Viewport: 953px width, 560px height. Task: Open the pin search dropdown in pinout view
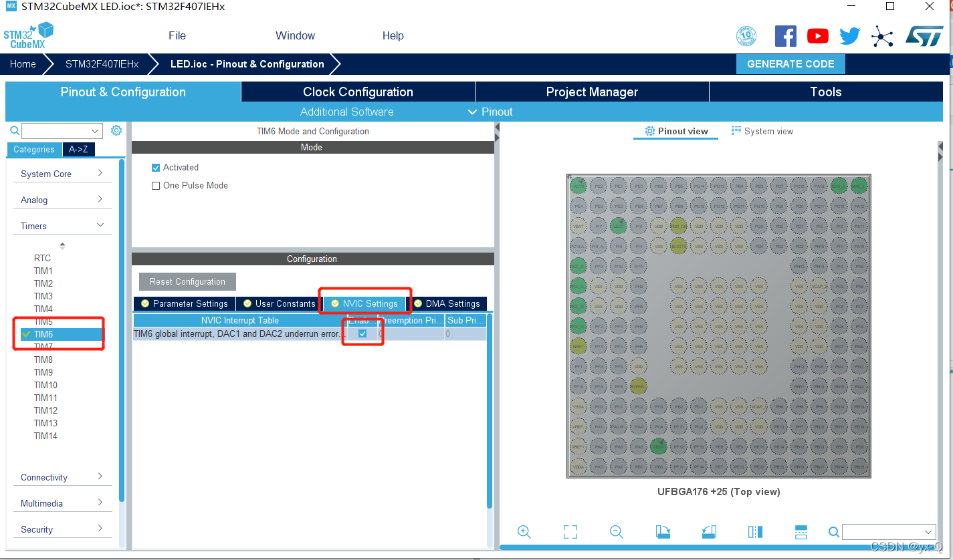[x=928, y=532]
